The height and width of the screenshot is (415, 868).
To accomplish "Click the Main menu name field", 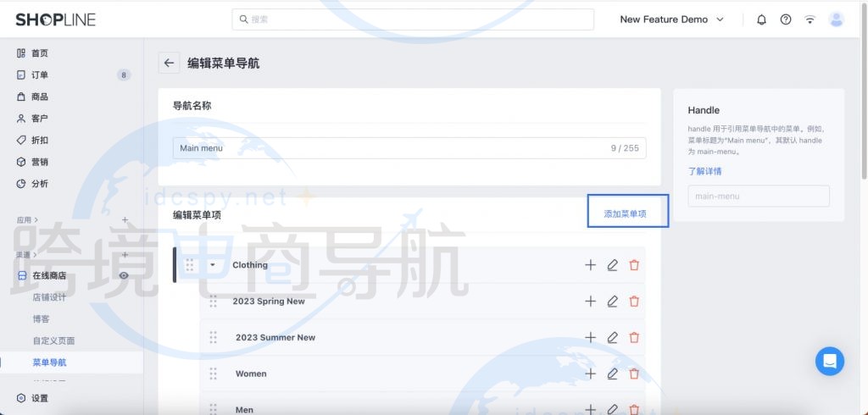I will [x=409, y=148].
